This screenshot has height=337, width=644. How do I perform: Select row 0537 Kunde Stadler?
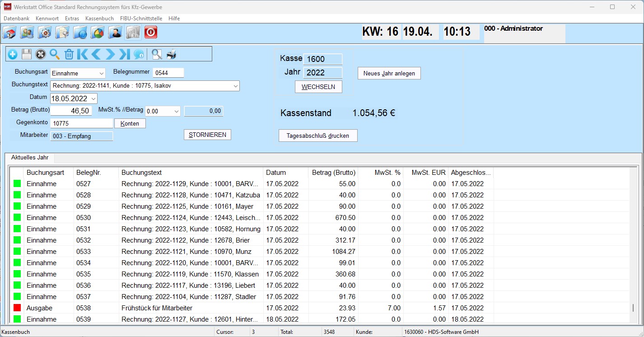(x=319, y=297)
